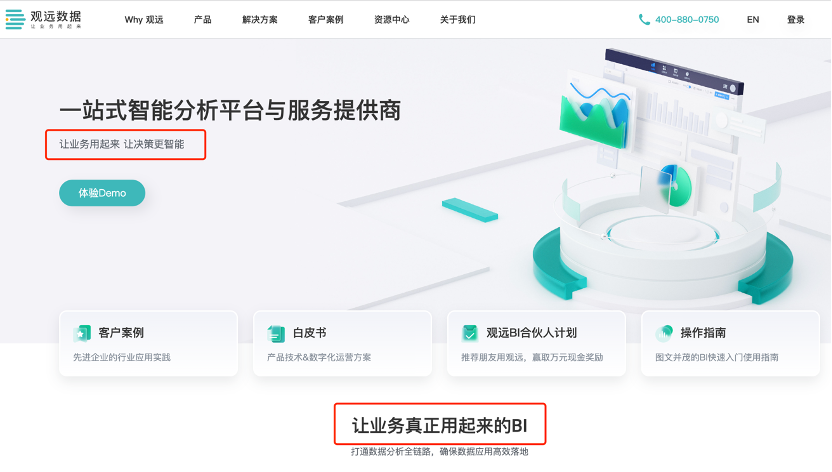Viewport: 832px width, 472px height.
Task: Open the 产品 menu item
Action: 202,20
